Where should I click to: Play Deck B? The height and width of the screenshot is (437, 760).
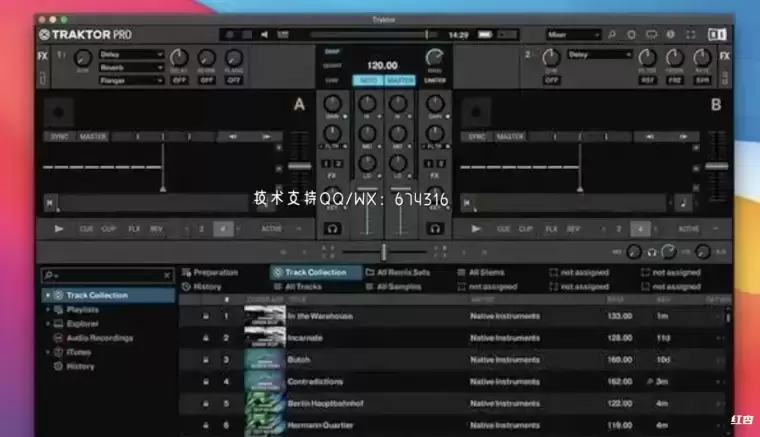pyautogui.click(x=476, y=229)
